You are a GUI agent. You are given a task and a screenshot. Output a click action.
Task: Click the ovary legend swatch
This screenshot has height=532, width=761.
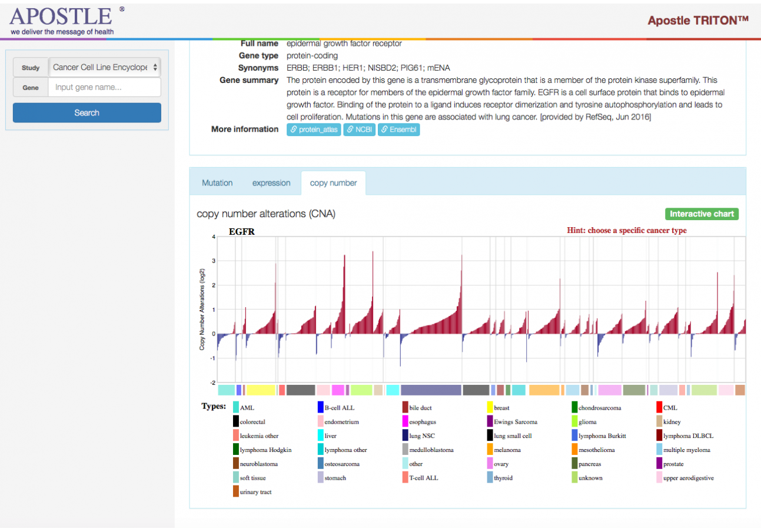click(x=490, y=464)
